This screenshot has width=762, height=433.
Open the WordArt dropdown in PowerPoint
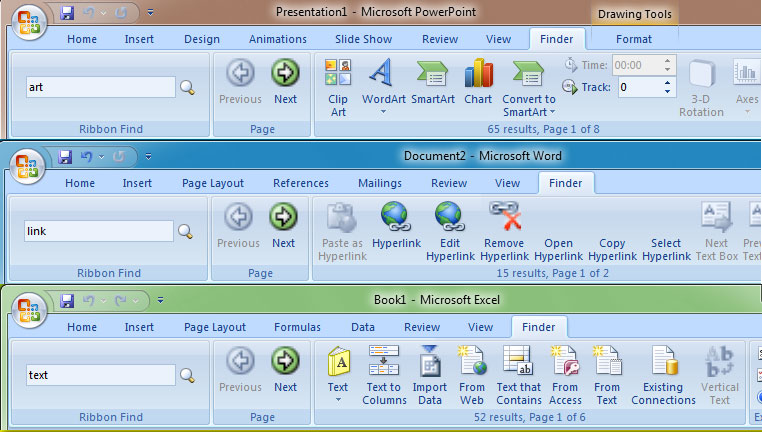point(383,112)
